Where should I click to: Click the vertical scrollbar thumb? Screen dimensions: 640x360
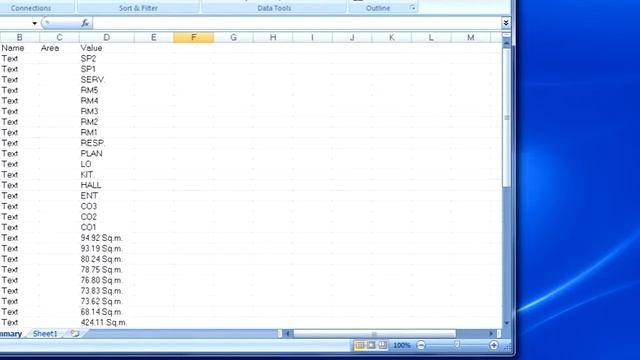pos(507,118)
